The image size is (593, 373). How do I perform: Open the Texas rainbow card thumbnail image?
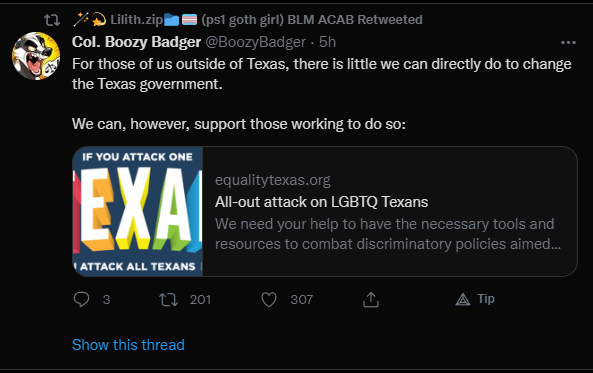pyautogui.click(x=138, y=211)
